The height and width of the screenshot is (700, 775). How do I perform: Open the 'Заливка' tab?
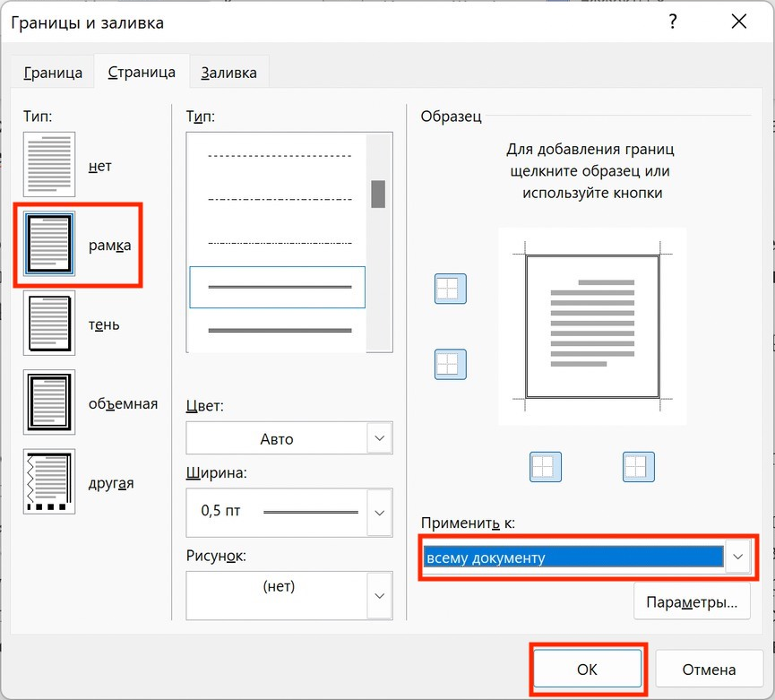pos(228,73)
